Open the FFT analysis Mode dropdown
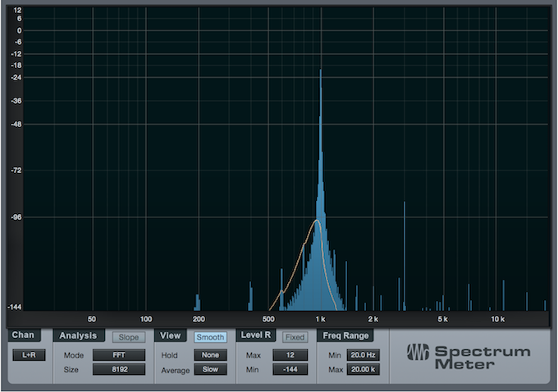558x392 pixels. point(119,355)
